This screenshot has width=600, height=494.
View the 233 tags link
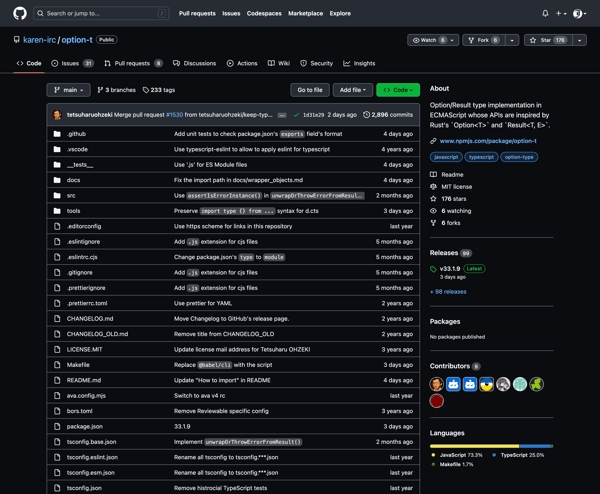coord(159,90)
